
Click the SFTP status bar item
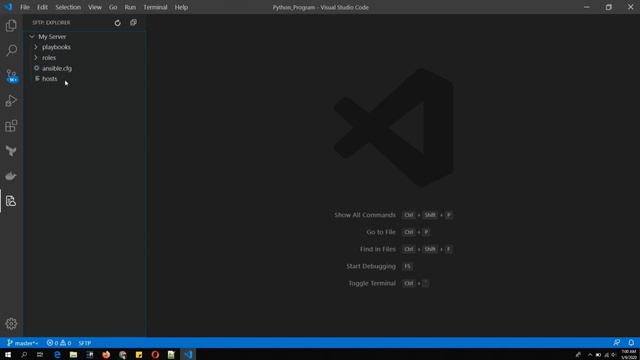tap(84, 343)
